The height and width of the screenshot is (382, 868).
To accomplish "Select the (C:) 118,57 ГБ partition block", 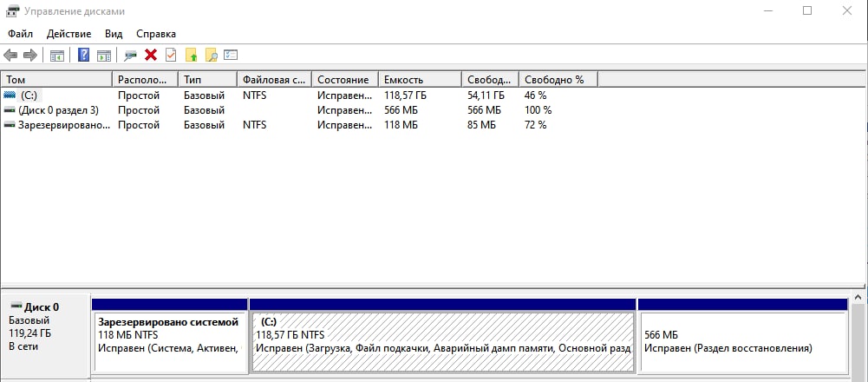I will 442,341.
